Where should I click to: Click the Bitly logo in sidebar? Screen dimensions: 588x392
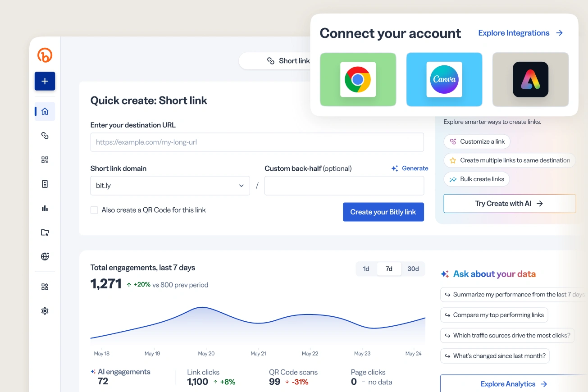[45, 55]
